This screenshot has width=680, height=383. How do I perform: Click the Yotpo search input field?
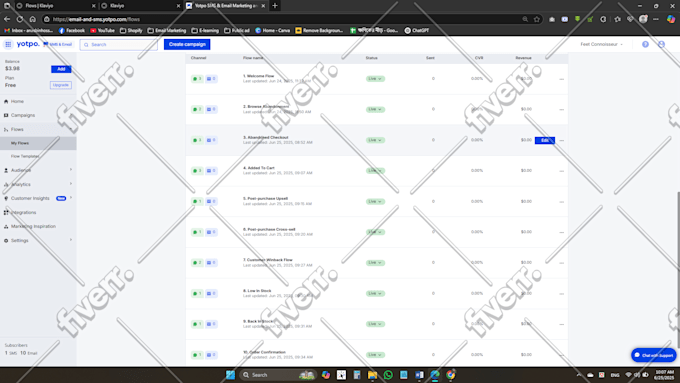coord(118,45)
